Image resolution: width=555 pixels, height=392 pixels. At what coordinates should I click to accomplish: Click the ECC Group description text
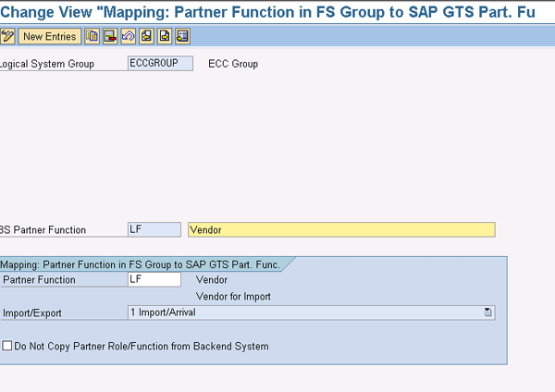coord(233,64)
